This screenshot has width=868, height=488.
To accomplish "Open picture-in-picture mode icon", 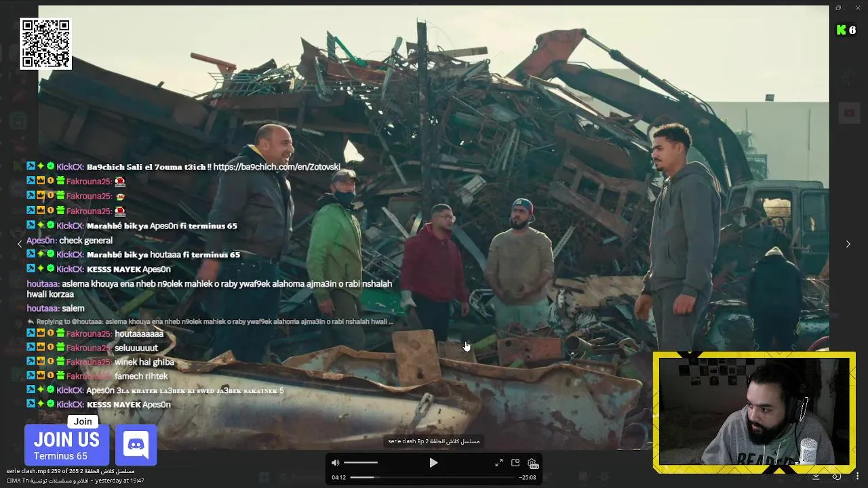I will pyautogui.click(x=515, y=463).
